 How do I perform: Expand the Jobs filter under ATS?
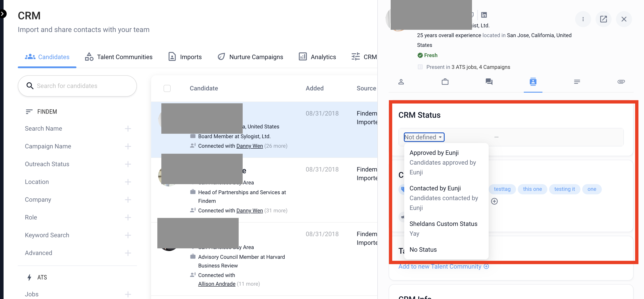[x=128, y=294]
